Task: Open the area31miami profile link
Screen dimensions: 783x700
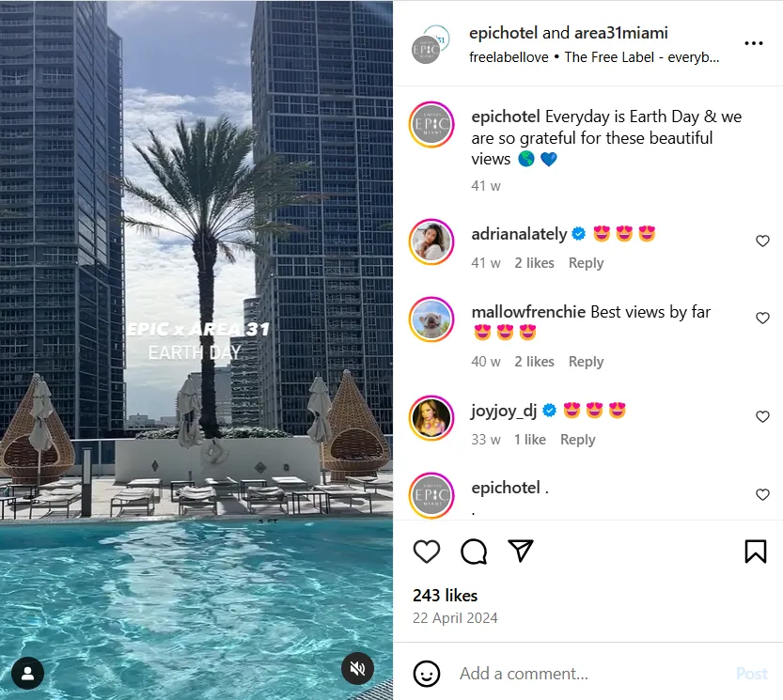Action: (x=621, y=33)
